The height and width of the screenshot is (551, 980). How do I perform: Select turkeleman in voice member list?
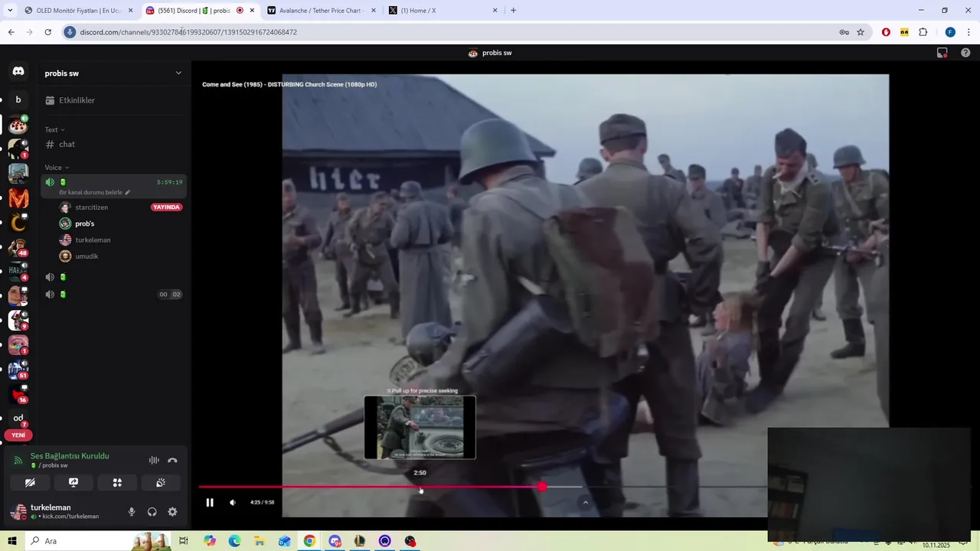point(93,240)
